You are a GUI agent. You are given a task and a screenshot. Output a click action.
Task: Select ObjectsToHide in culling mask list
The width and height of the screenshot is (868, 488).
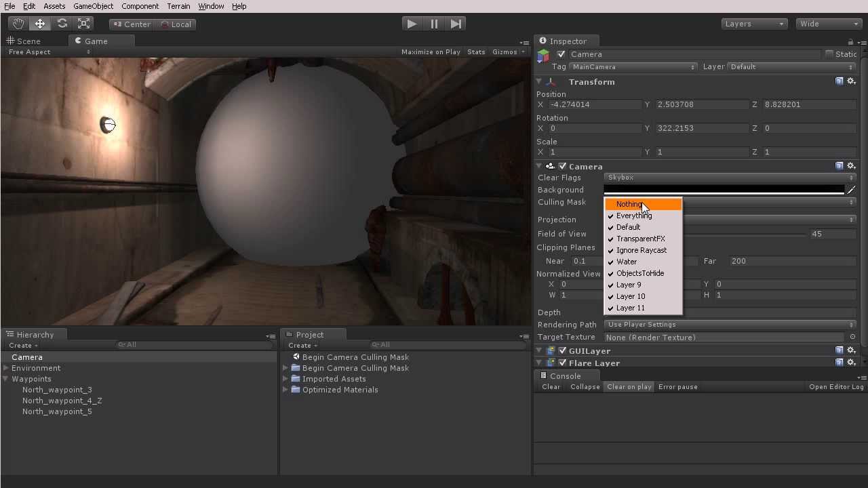coord(639,273)
